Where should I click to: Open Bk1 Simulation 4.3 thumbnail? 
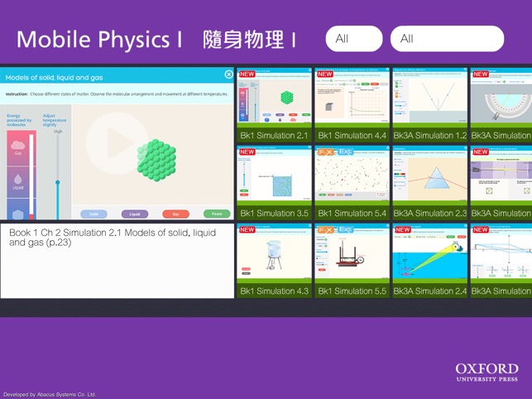tap(274, 261)
